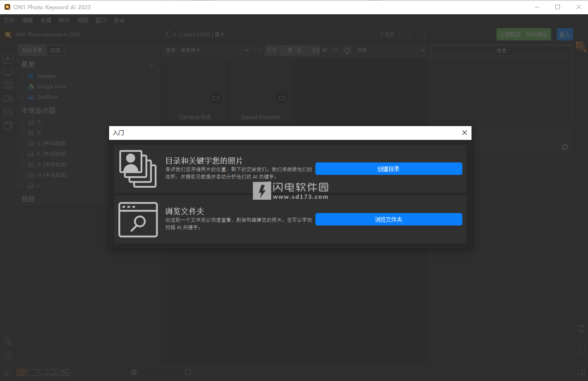Click the folder icon beside navigation arrows
588x381 pixels.
click(422, 35)
